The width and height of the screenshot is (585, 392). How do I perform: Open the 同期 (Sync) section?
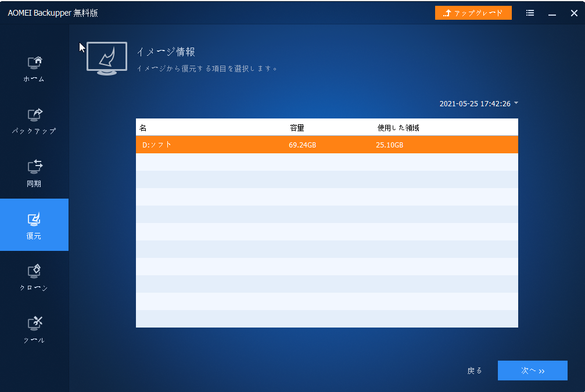coord(34,174)
